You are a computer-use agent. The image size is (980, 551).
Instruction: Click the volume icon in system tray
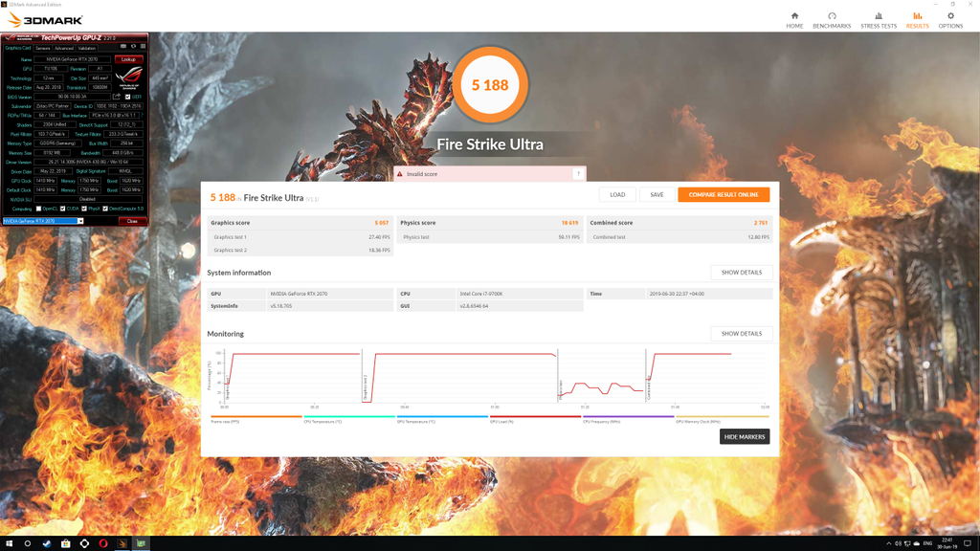tap(898, 543)
